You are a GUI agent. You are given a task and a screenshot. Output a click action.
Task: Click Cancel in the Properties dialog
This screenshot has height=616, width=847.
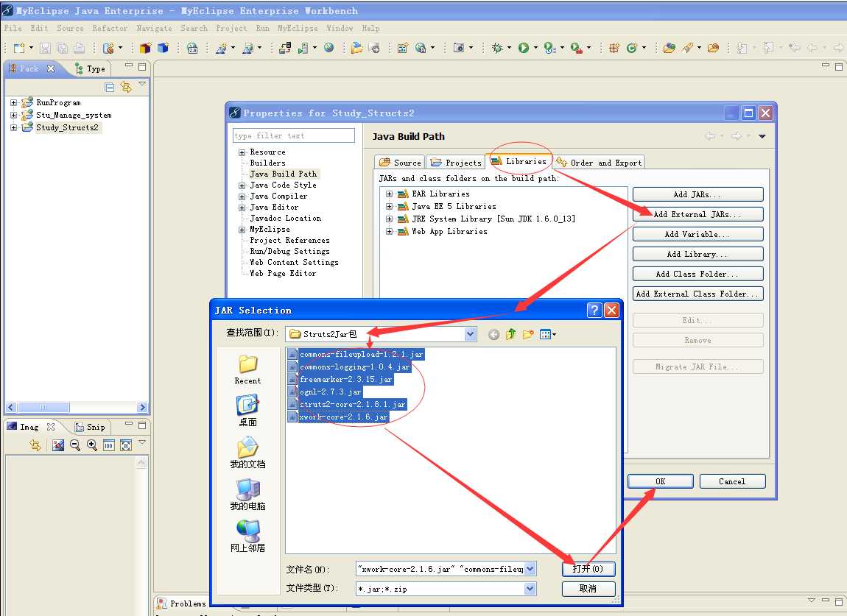tap(732, 481)
